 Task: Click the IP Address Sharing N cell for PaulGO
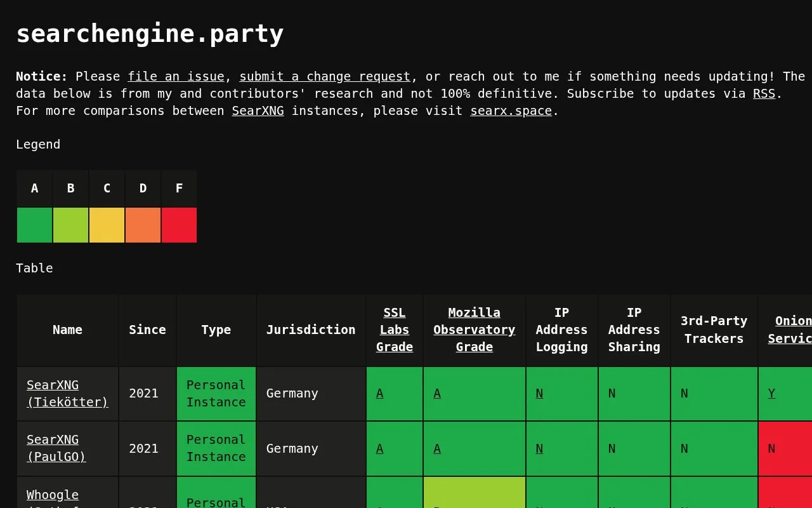click(x=634, y=448)
